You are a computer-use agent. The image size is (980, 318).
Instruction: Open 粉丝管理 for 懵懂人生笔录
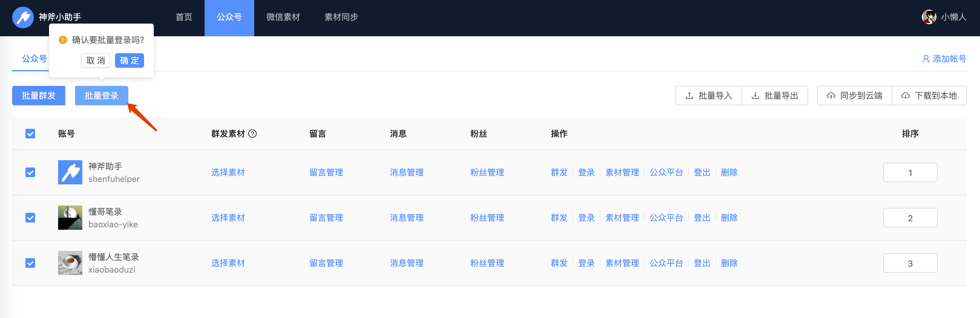click(x=487, y=263)
